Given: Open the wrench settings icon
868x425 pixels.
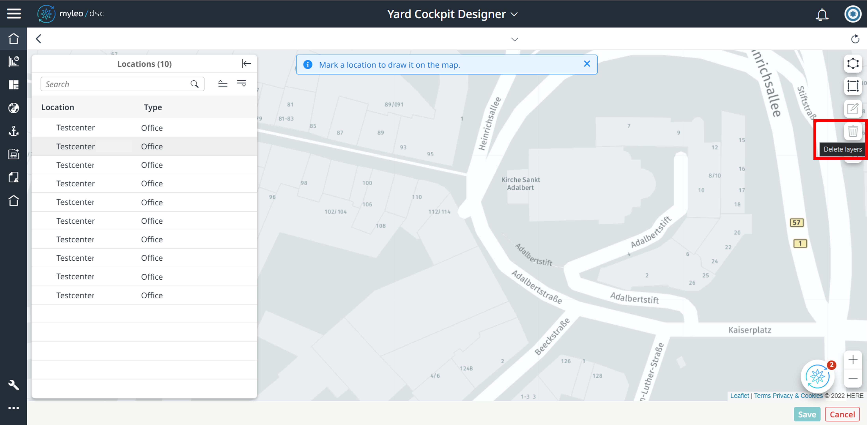Looking at the screenshot, I should (x=13, y=385).
